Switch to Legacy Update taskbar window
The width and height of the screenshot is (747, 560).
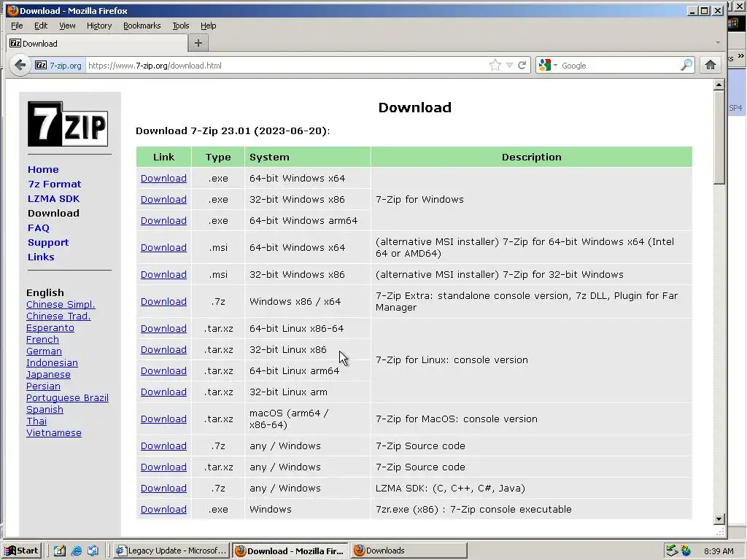pyautogui.click(x=172, y=551)
